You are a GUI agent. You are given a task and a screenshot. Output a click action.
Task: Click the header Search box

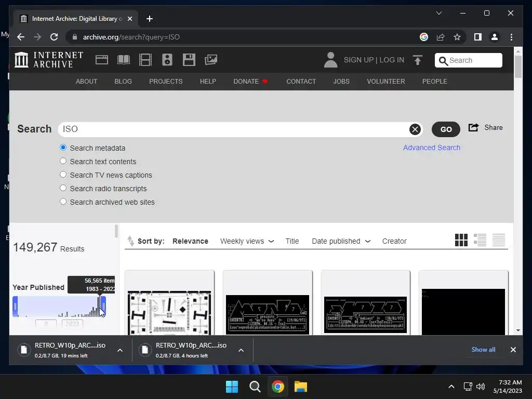(x=468, y=60)
